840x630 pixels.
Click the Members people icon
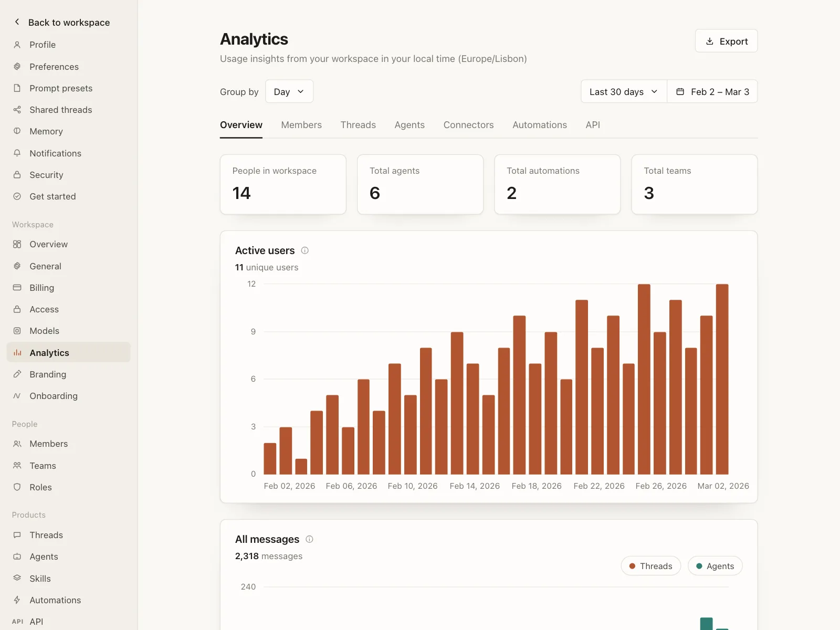(17, 444)
